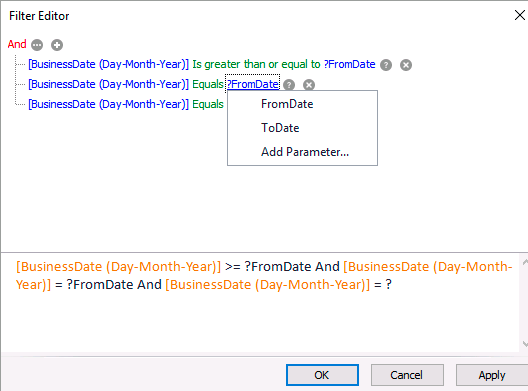Add a new condition with the plus icon
Viewport: 528px width, 391px height.
coord(57,45)
